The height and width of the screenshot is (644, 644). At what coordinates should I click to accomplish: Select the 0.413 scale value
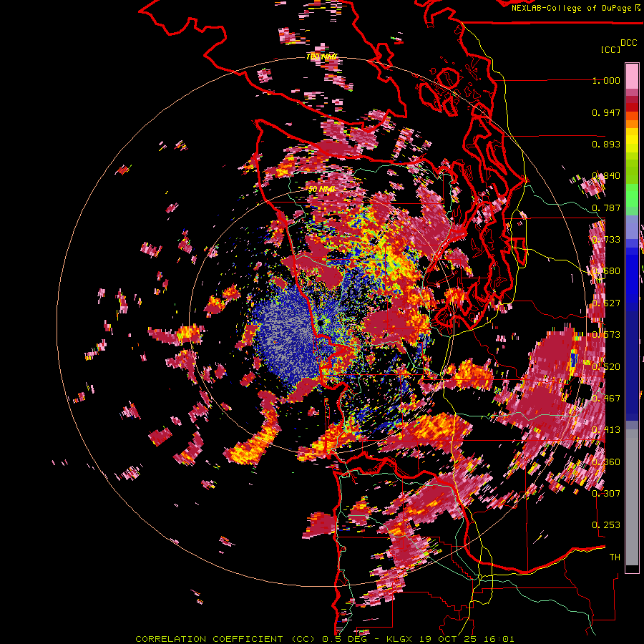pyautogui.click(x=606, y=429)
